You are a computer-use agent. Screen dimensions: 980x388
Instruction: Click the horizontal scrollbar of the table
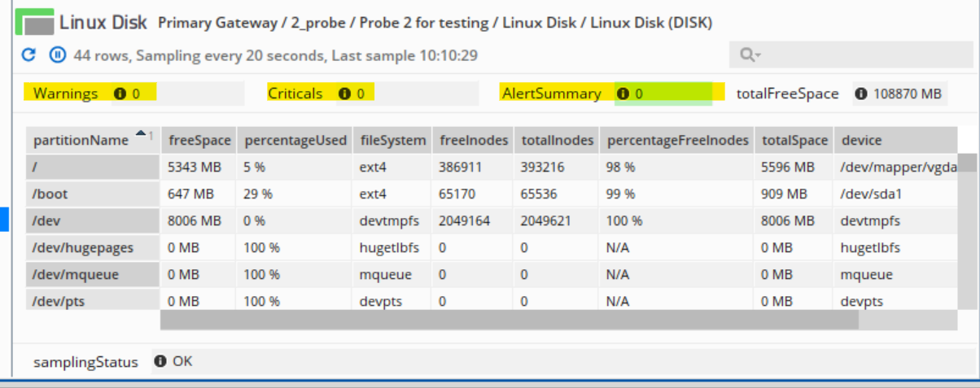[x=509, y=320]
